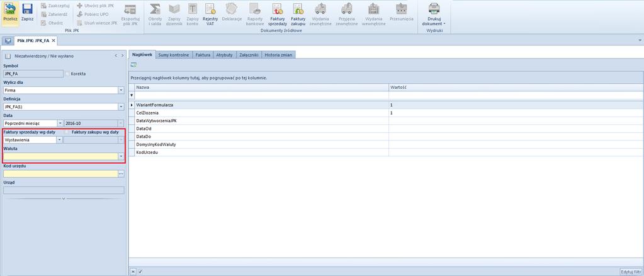Enable Faktury zakupu wg daty checkbox
Viewport: 644px width, 276px height.
pos(68,132)
